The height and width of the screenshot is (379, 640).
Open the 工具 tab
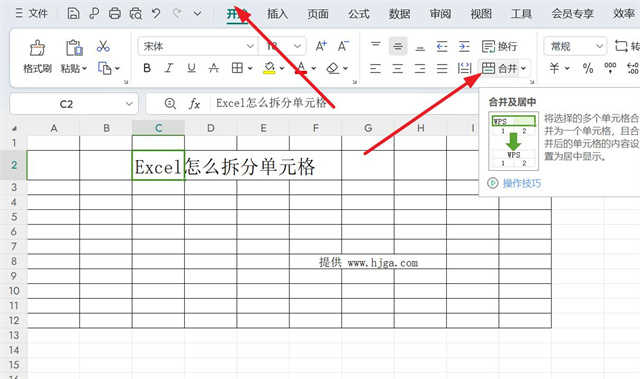522,14
